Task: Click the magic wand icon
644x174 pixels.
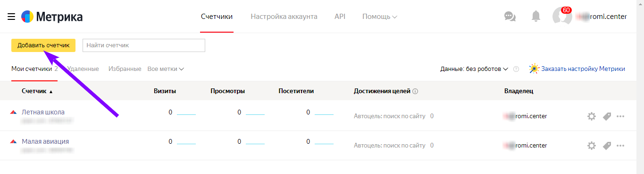Action: pyautogui.click(x=534, y=69)
